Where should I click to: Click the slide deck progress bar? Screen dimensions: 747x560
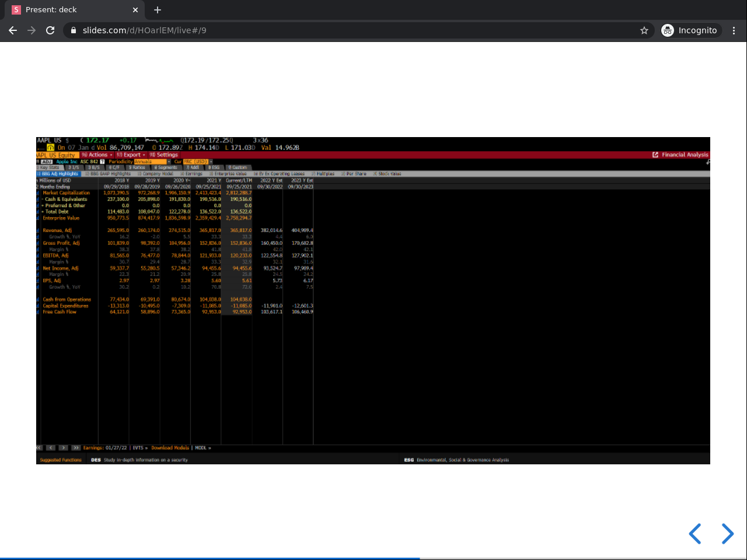(373, 558)
